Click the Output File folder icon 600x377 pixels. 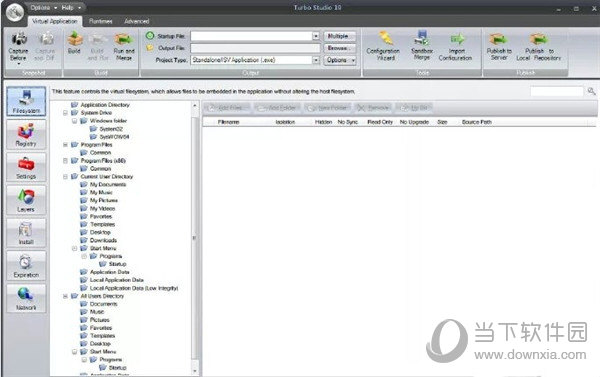click(150, 48)
